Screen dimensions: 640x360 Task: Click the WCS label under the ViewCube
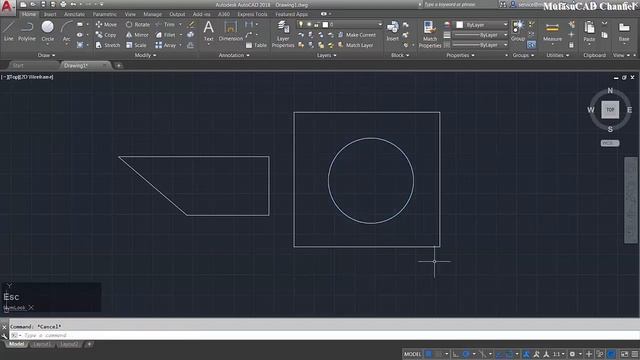pos(610,143)
